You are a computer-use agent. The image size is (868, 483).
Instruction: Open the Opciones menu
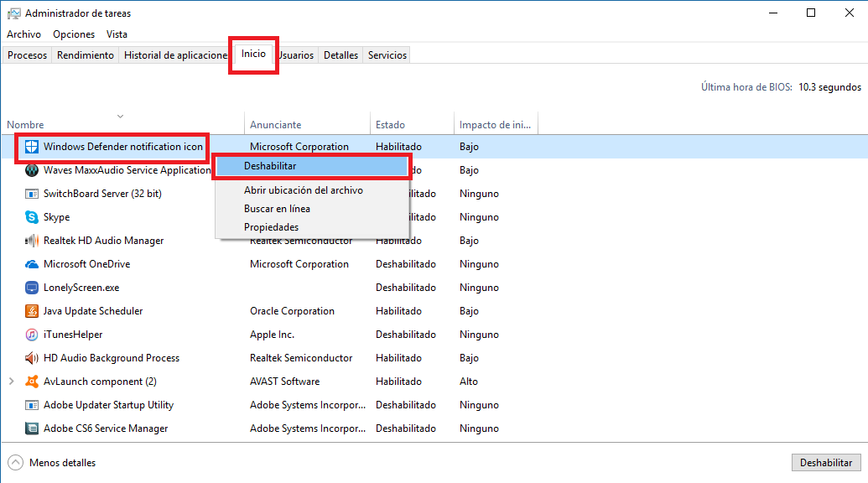point(74,34)
